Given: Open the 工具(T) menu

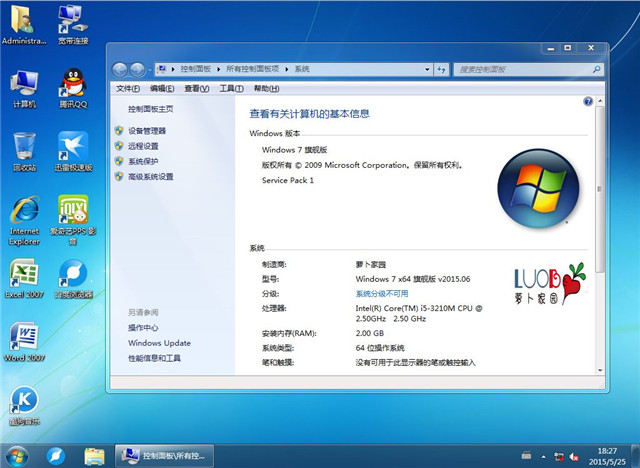Looking at the screenshot, I should (231, 89).
